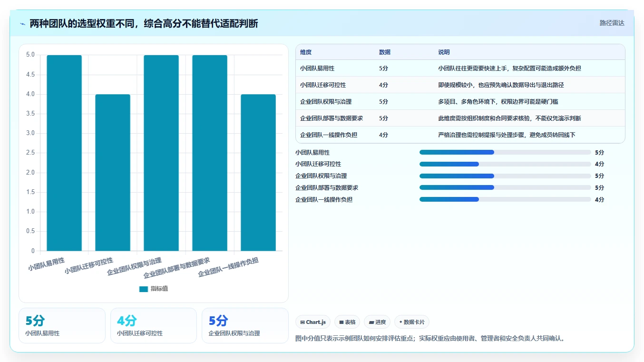Click the 小团队迁移可控性 progress bar
Screen dimensions: 644x362
[505, 164]
